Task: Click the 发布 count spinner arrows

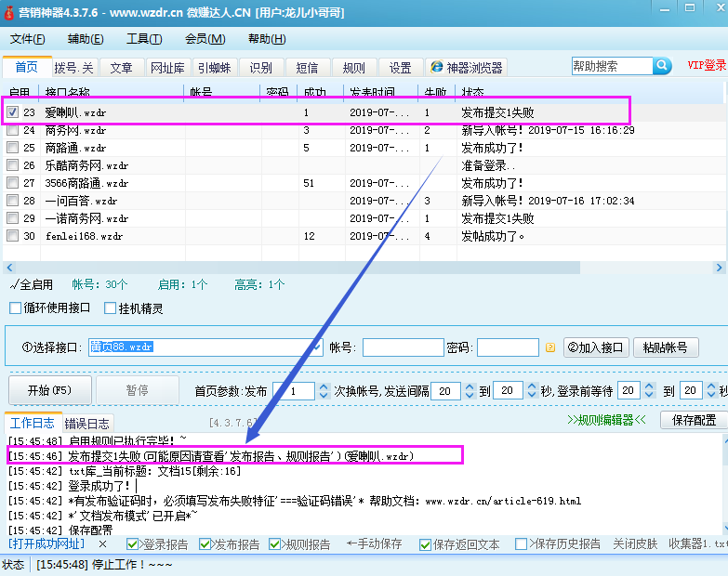Action: (324, 391)
